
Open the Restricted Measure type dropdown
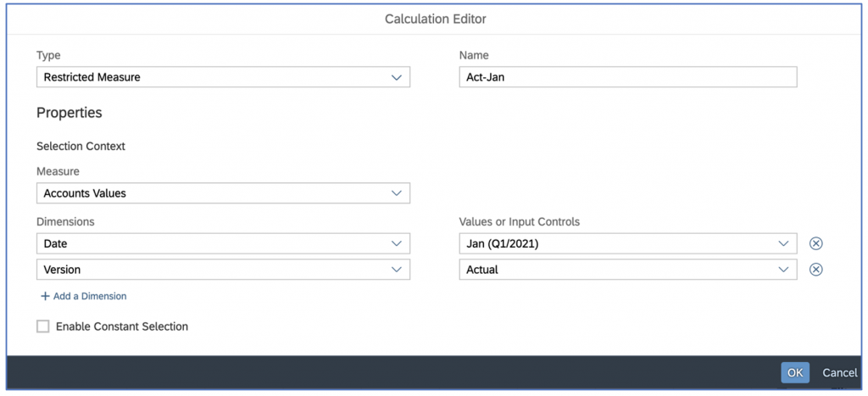coord(223,77)
